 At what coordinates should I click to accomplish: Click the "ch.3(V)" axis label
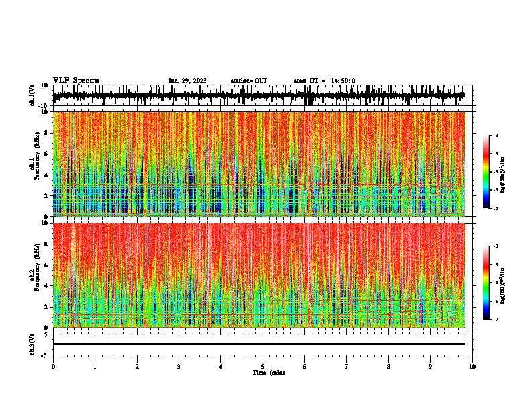32,345
